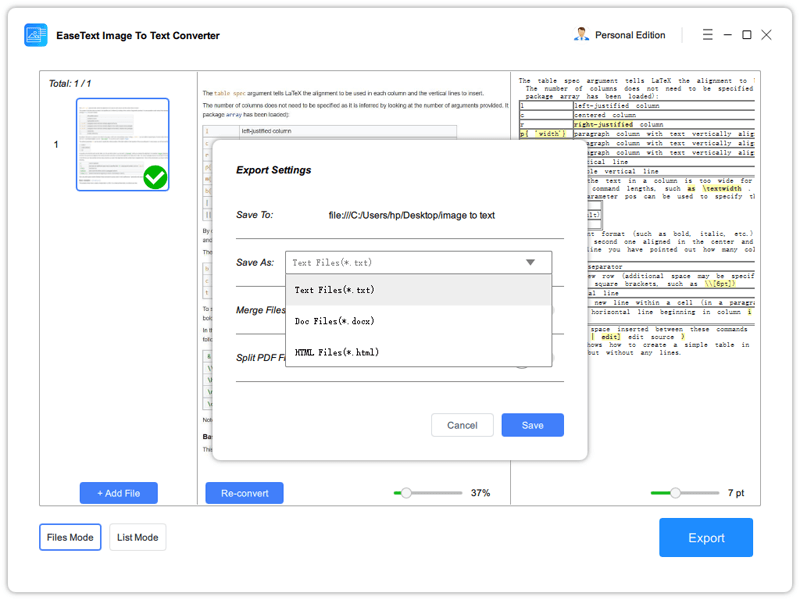Click the 'Total: 1 / 1' count text
The width and height of the screenshot is (800, 600).
pyautogui.click(x=70, y=83)
